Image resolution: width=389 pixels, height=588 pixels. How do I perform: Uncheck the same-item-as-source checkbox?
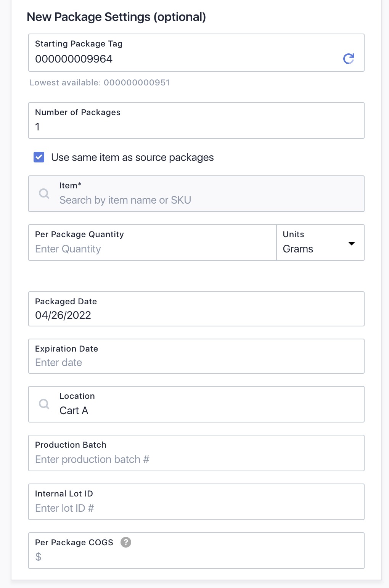pyautogui.click(x=39, y=157)
